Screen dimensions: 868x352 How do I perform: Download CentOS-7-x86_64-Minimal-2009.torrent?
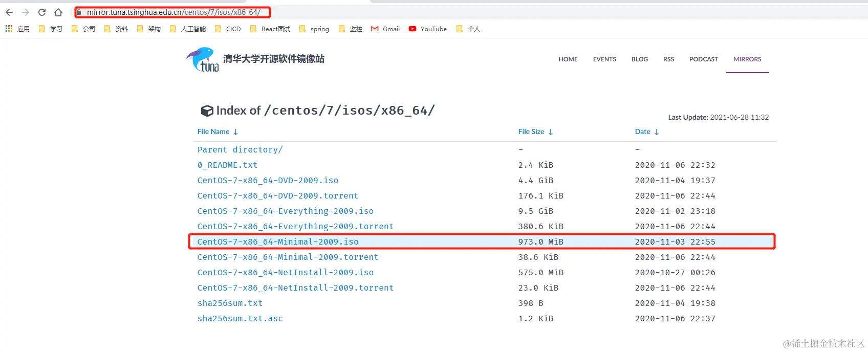click(x=288, y=257)
